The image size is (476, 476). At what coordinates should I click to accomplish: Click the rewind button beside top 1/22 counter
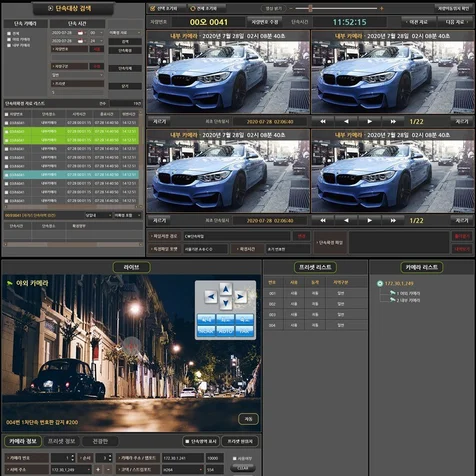(323, 122)
